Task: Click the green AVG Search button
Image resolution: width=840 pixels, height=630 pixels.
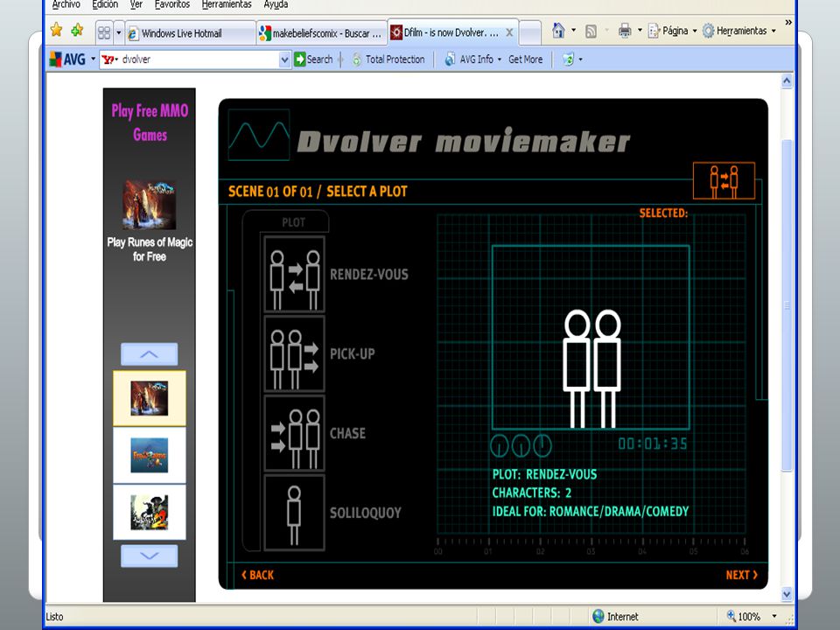Action: point(313,59)
